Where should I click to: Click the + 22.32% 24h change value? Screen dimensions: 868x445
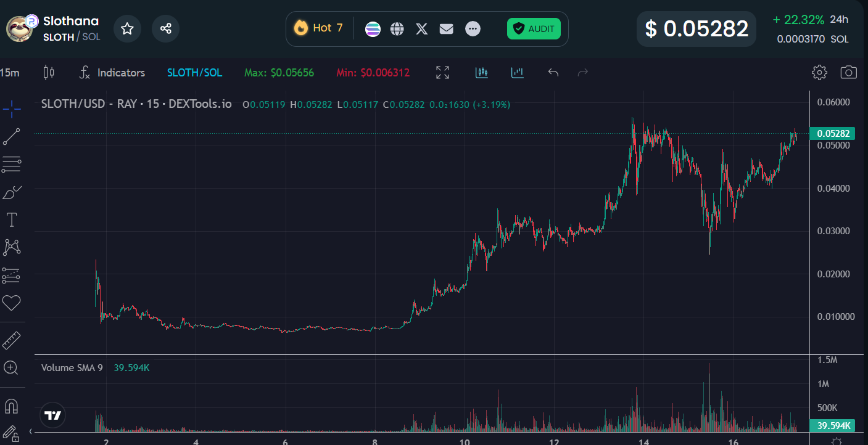click(x=798, y=20)
